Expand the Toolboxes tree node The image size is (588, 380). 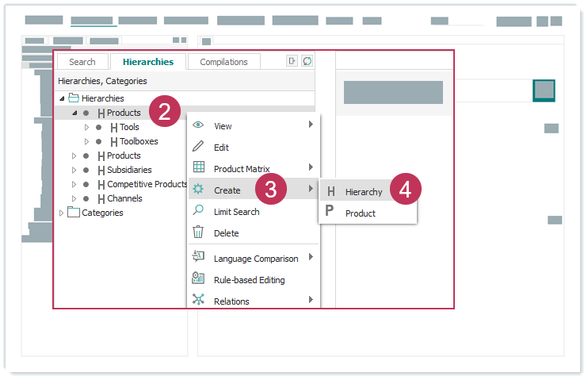coord(87,141)
